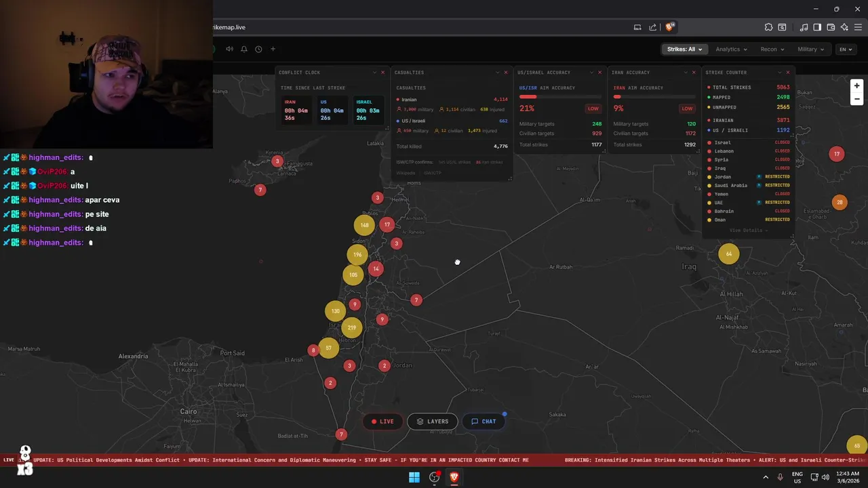The image size is (868, 488).
Task: Click the Iran aim accuracy progress bar
Action: tap(655, 97)
